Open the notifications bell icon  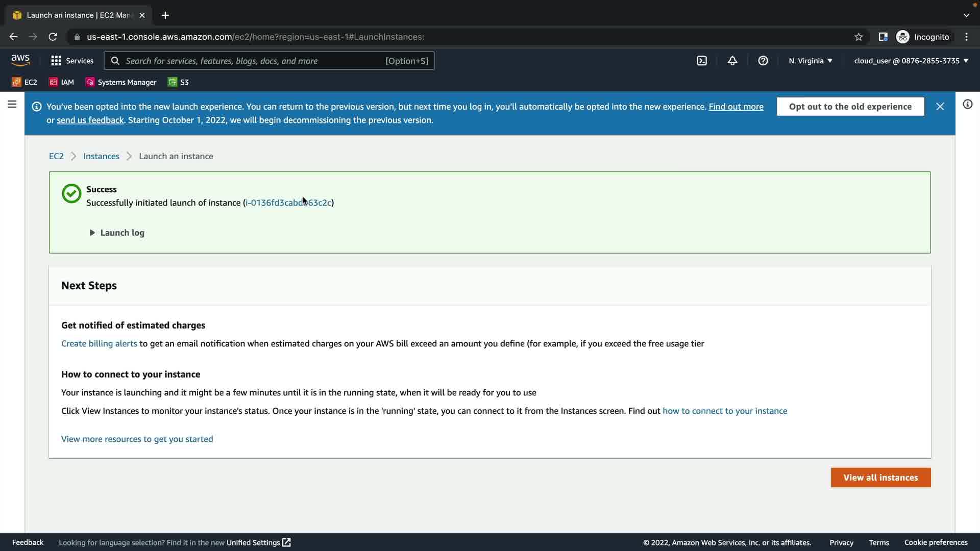coord(732,61)
